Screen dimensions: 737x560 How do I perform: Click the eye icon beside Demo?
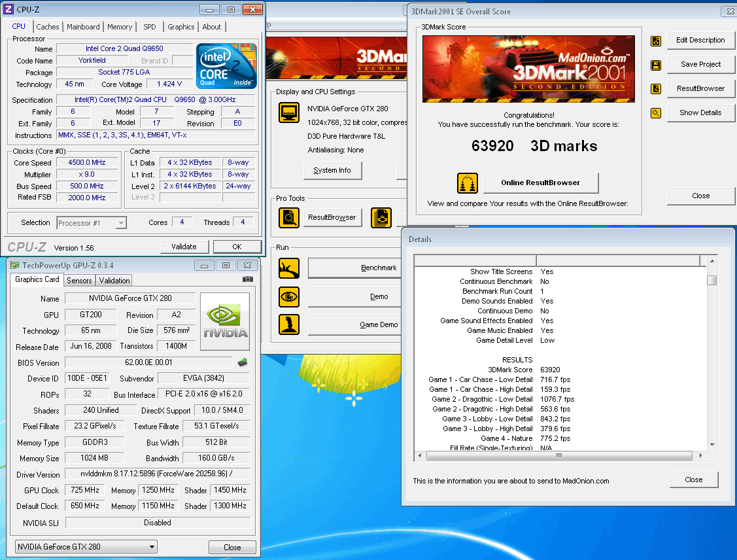(288, 297)
